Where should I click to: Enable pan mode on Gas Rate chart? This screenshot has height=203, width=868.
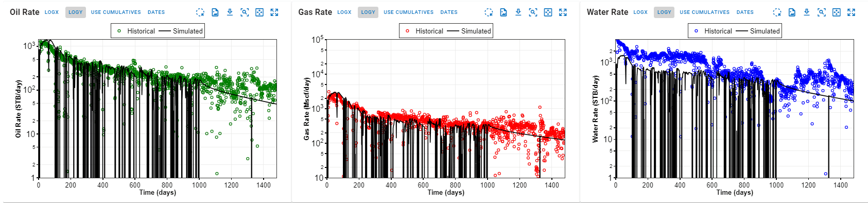click(x=548, y=12)
